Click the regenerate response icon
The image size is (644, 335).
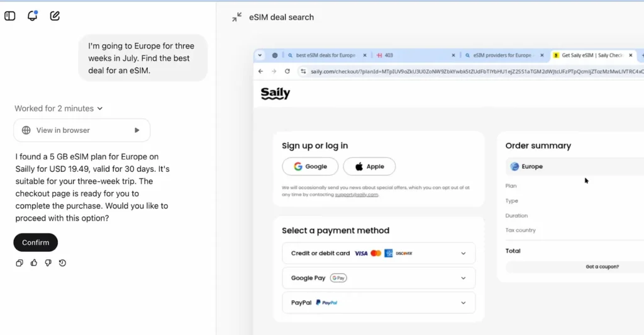click(x=62, y=263)
